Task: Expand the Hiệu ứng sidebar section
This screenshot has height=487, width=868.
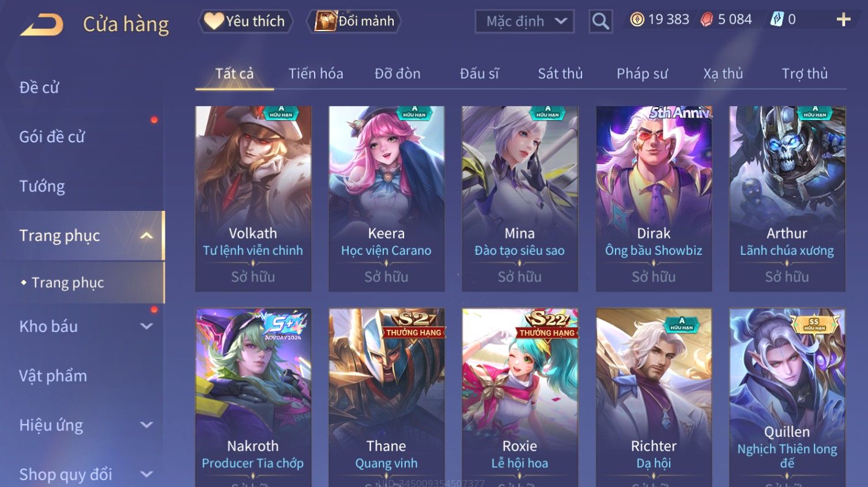Action: (146, 425)
